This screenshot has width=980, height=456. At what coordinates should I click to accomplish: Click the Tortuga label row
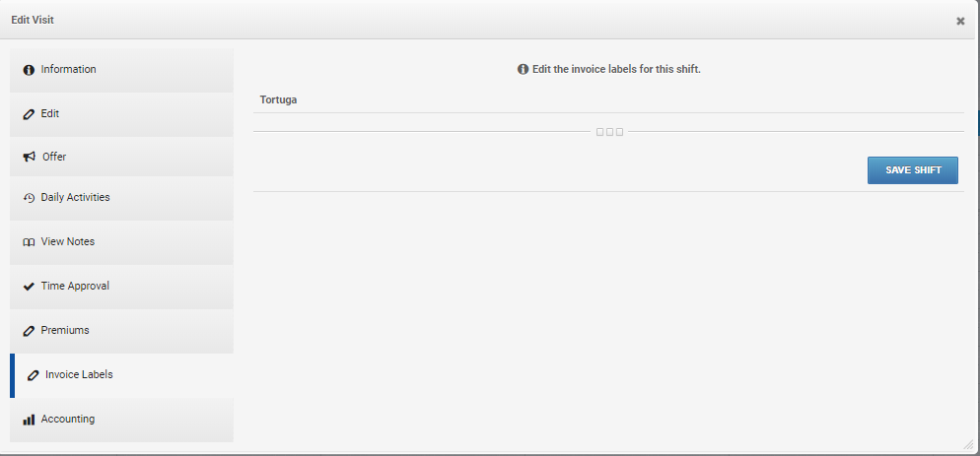tap(279, 99)
